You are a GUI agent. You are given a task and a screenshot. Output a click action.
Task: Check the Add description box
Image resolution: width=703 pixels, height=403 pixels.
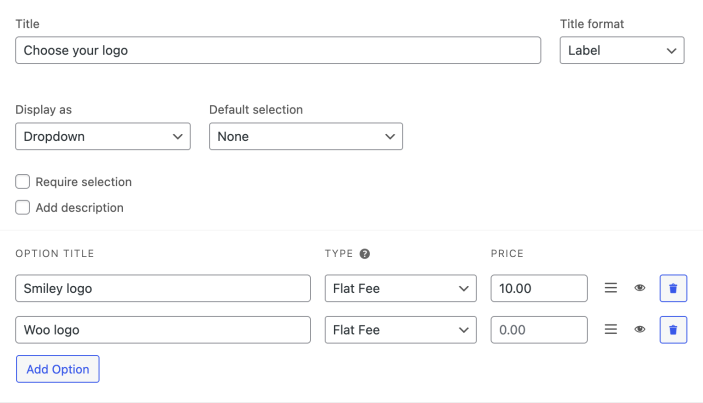(x=23, y=208)
